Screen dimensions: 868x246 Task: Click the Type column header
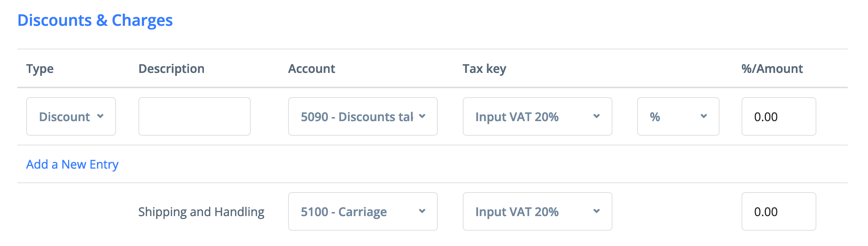tap(40, 69)
